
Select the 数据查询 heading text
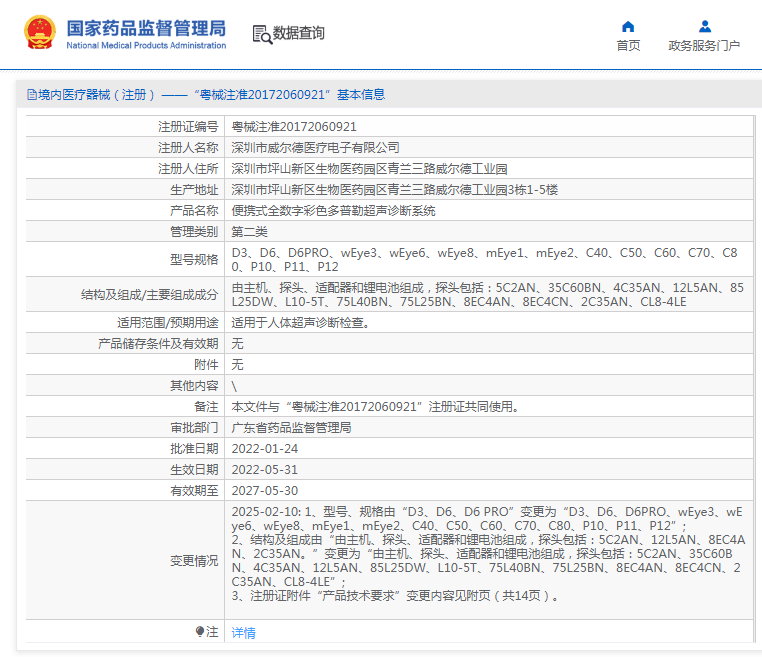coord(299,33)
